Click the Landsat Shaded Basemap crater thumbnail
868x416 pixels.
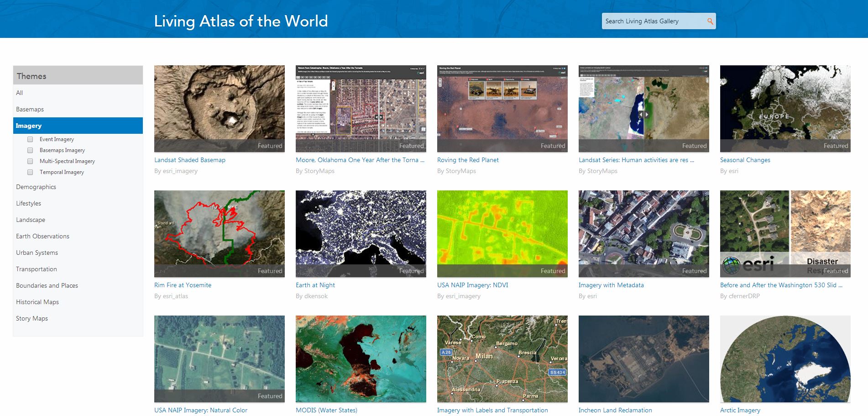(x=220, y=109)
